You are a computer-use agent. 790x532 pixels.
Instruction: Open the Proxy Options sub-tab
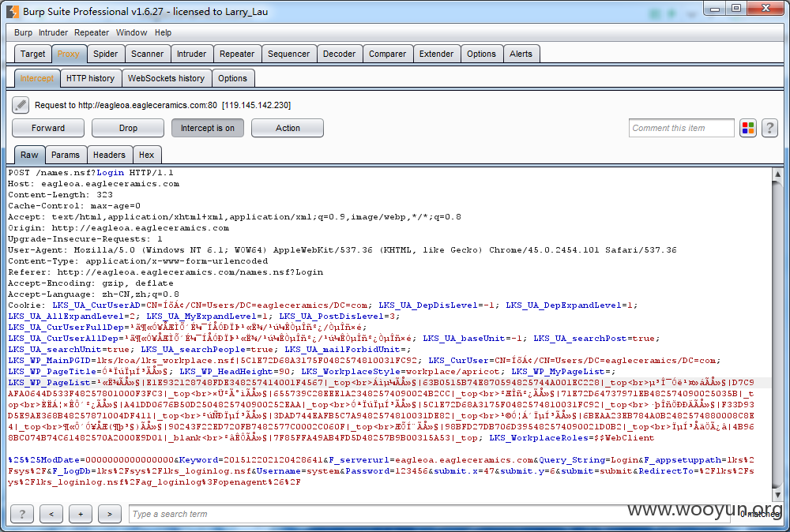[232, 78]
